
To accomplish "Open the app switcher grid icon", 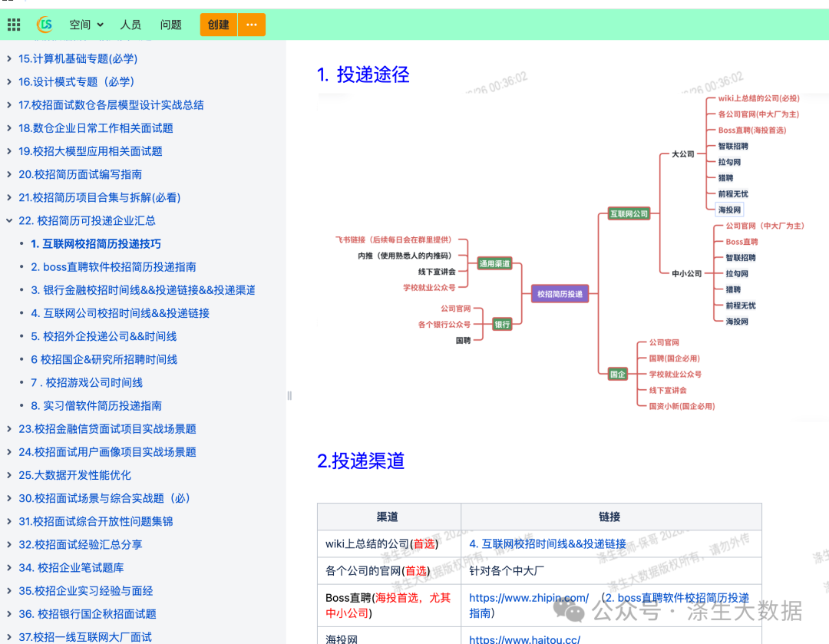I will 14,25.
